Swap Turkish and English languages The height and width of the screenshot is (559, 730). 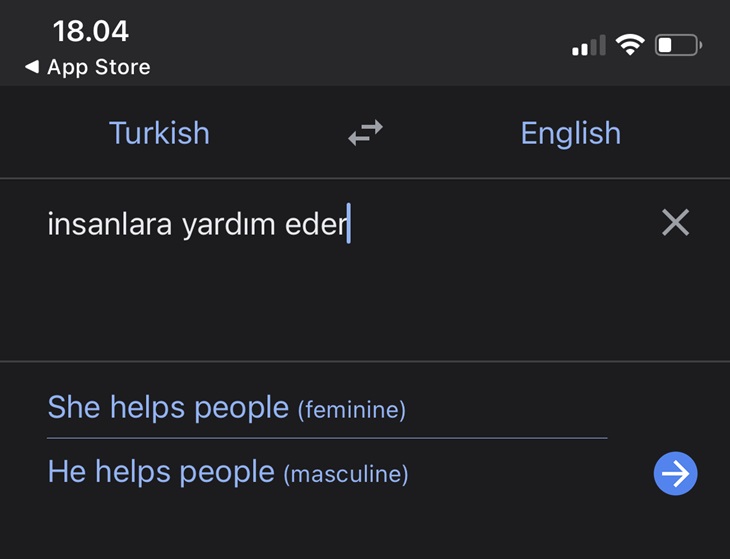[x=365, y=133]
